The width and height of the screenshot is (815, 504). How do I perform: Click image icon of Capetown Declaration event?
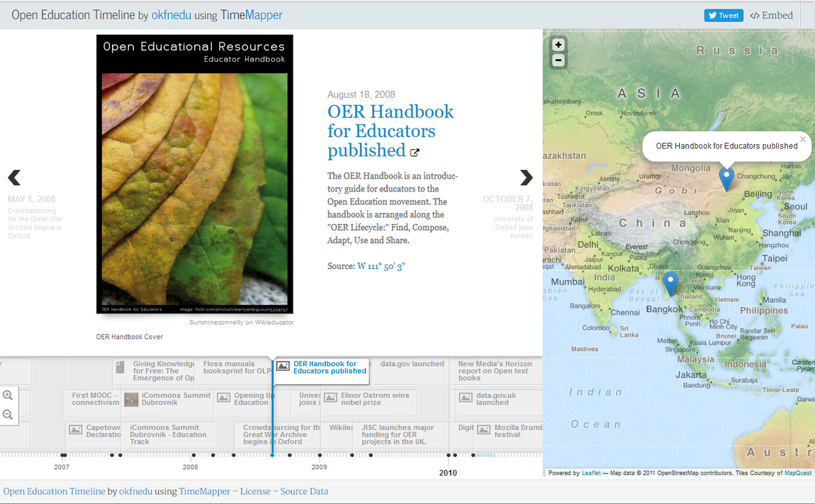(75, 430)
